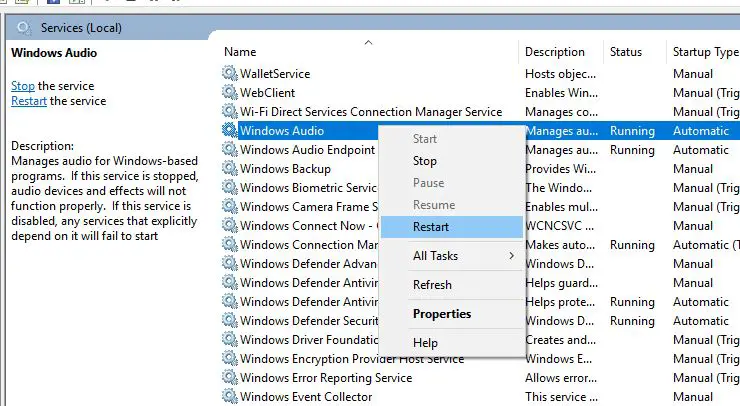740x406 pixels.
Task: Click the Windows Audio Endpoint gear icon
Action: [x=229, y=149]
